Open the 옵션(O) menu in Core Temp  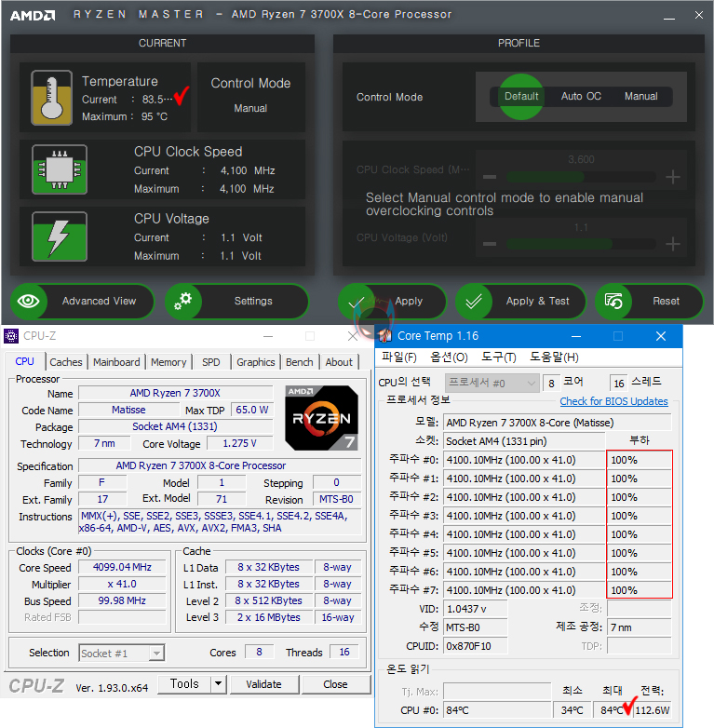point(449,357)
